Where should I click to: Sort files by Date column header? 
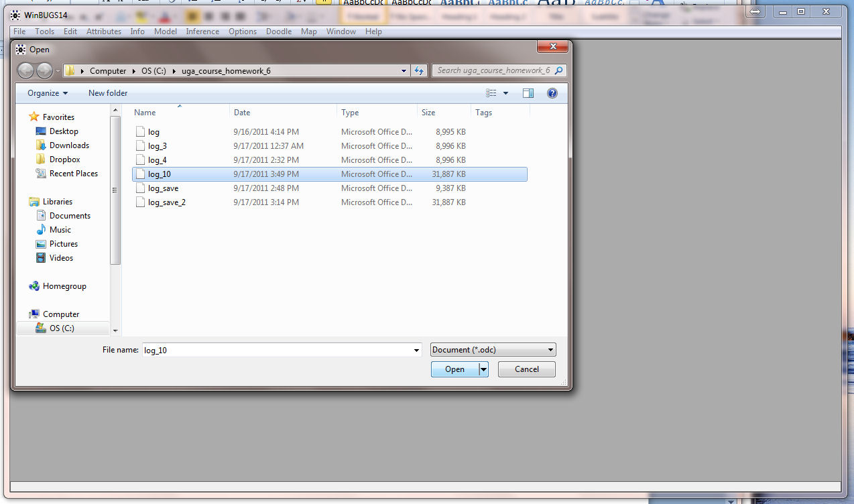pos(242,113)
